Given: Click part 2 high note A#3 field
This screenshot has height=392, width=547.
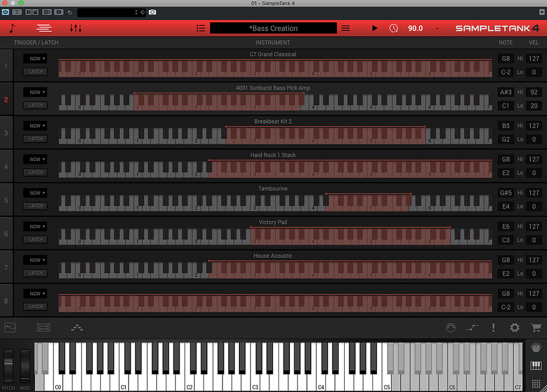Looking at the screenshot, I should click(505, 92).
